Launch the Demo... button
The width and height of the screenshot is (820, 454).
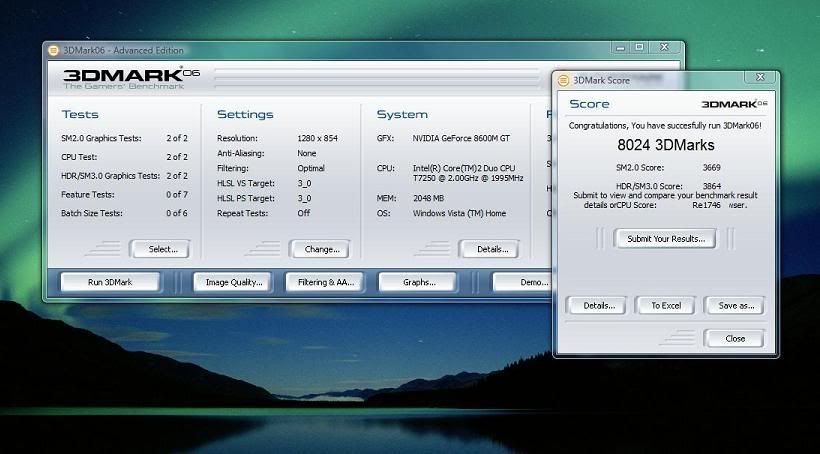pos(522,282)
